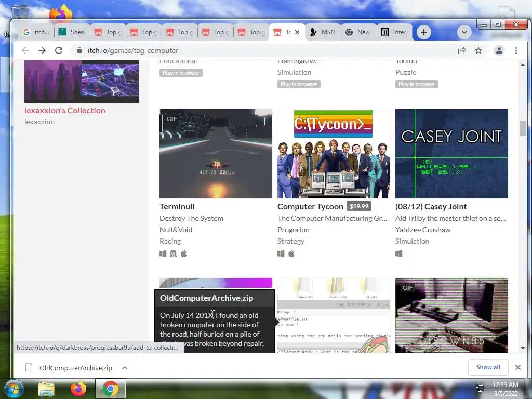532x399 pixels.
Task: Click the scrollbar up arrow
Action: click(523, 65)
